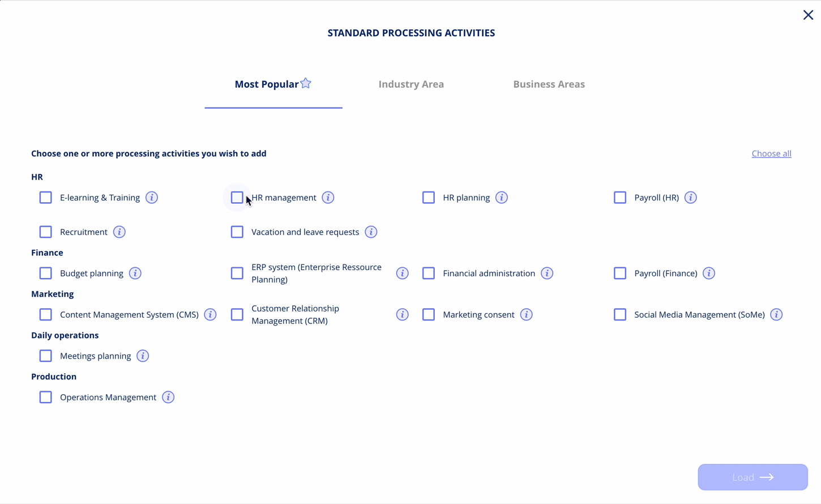The width and height of the screenshot is (821, 504).
Task: Click the Financial administration info icon
Action: coord(547,273)
